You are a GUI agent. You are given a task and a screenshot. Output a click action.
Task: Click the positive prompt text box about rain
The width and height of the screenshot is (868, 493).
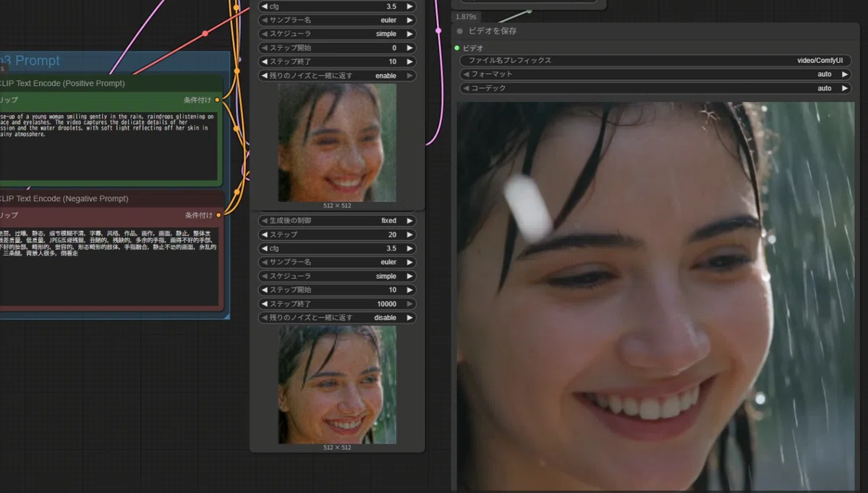pos(109,146)
